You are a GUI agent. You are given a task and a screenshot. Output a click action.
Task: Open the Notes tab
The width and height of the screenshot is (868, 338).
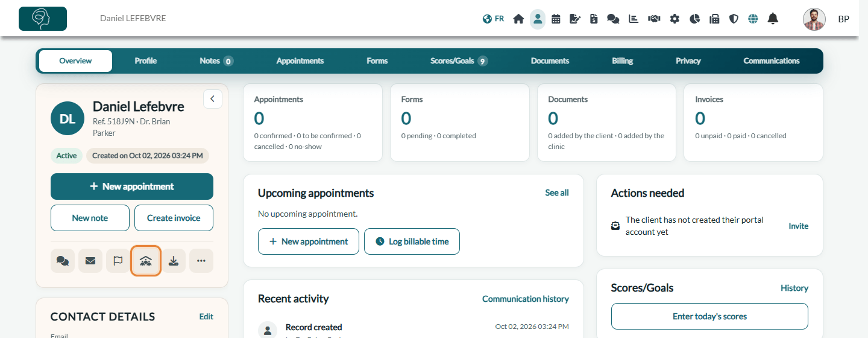[216, 61]
